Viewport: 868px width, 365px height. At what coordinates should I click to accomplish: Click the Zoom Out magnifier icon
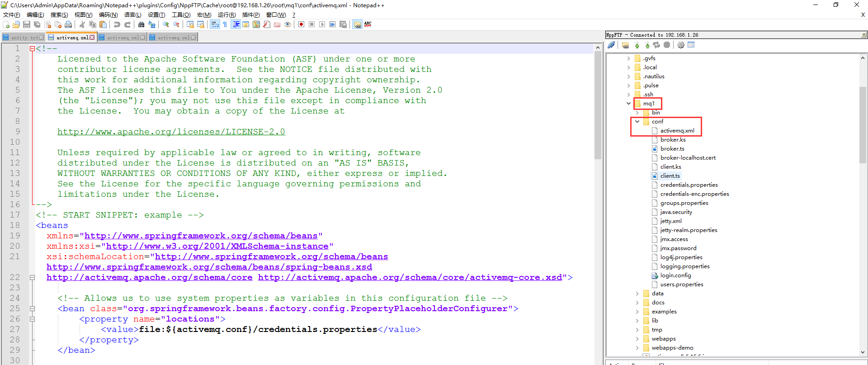[x=176, y=24]
